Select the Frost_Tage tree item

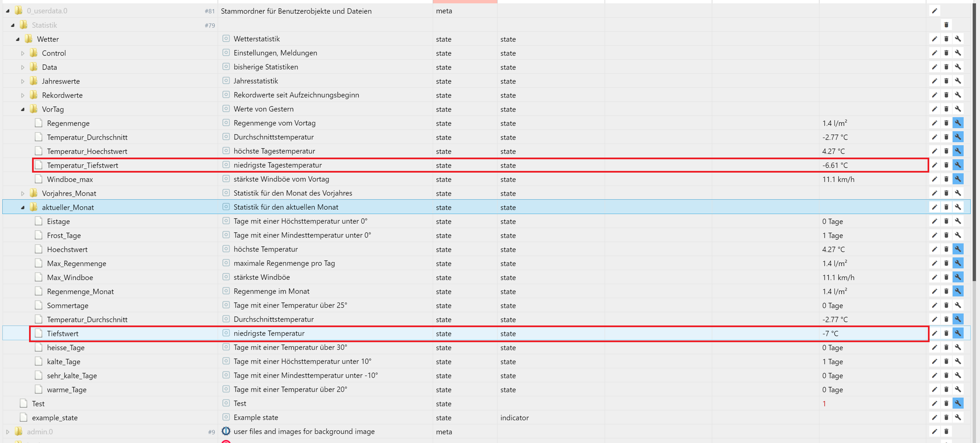(63, 235)
